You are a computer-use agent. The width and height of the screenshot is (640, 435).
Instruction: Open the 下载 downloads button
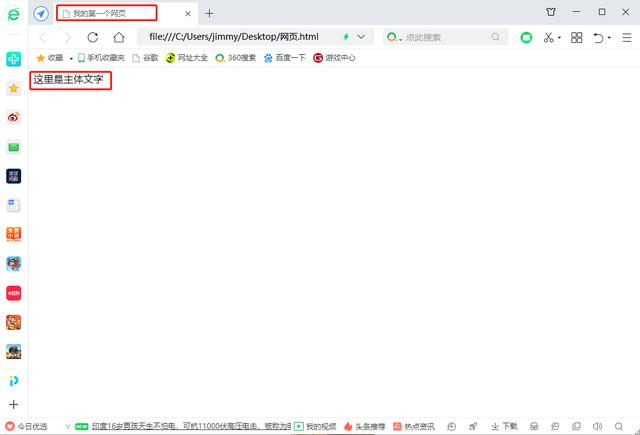coord(504,426)
